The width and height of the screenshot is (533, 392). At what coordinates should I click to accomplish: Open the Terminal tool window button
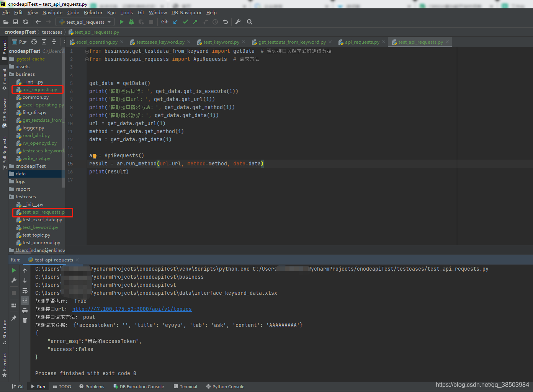tap(185, 387)
